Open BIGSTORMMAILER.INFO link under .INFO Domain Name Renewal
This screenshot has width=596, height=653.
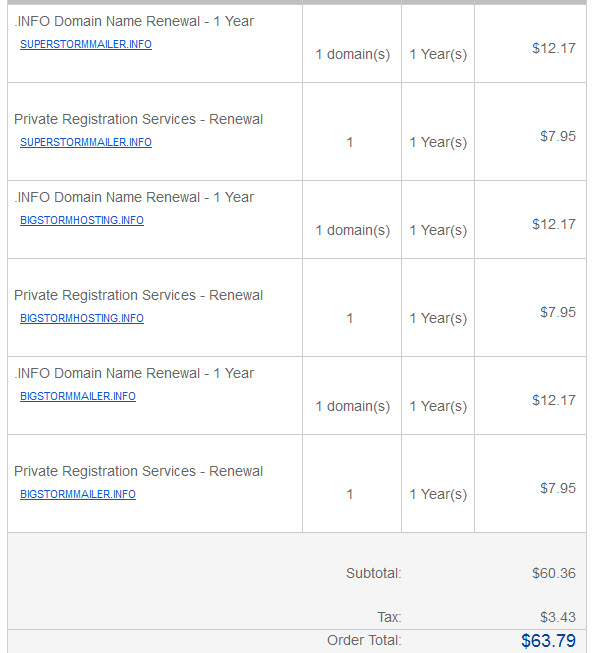(78, 396)
